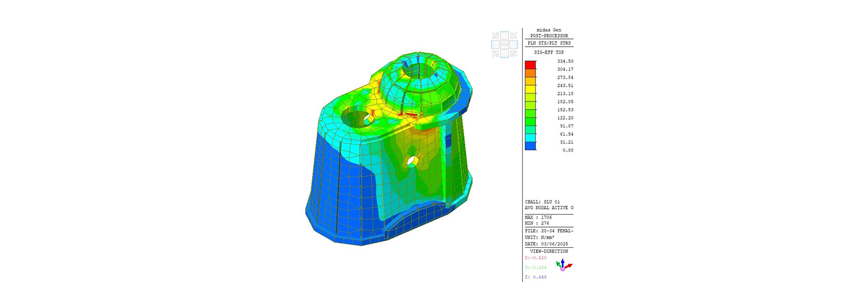Click the PLN STS/PLT STRS legend title
The image size is (868, 282).
[548, 43]
